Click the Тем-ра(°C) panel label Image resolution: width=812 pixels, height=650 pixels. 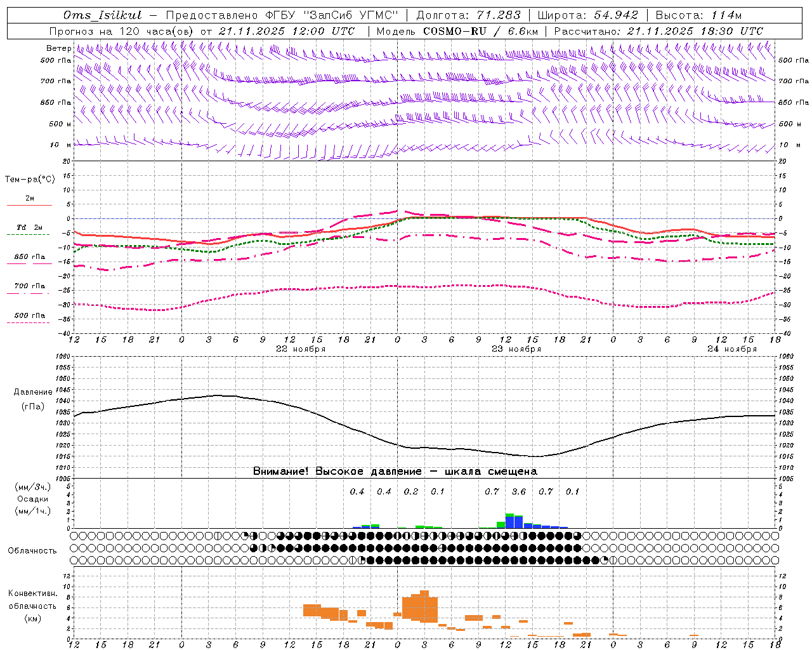tap(30, 180)
